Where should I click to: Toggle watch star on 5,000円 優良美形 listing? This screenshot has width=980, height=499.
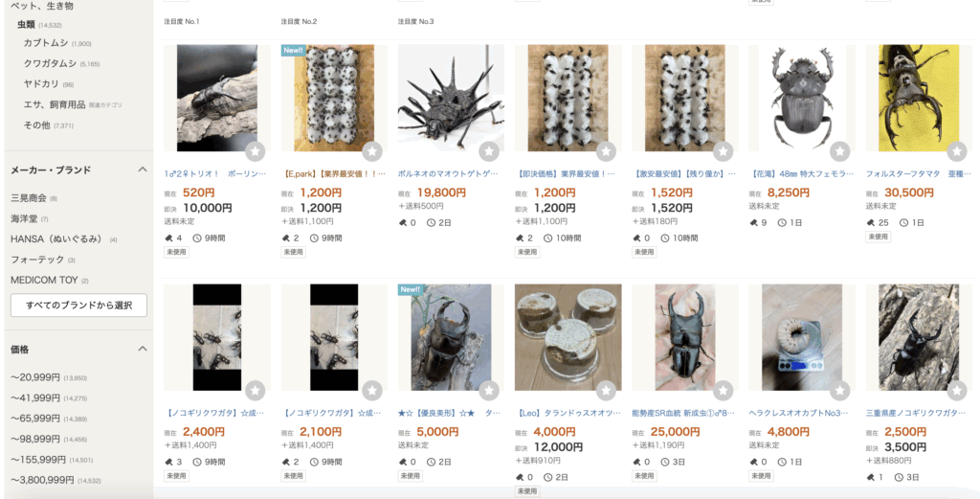point(489,391)
